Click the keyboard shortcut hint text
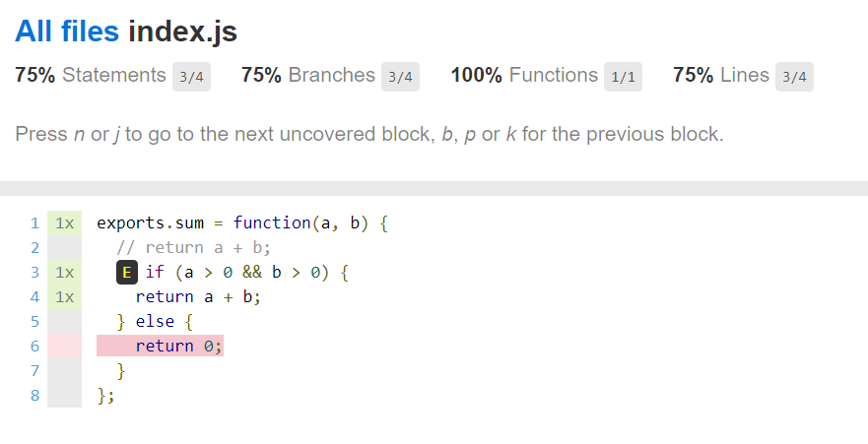This screenshot has width=868, height=444. [369, 134]
